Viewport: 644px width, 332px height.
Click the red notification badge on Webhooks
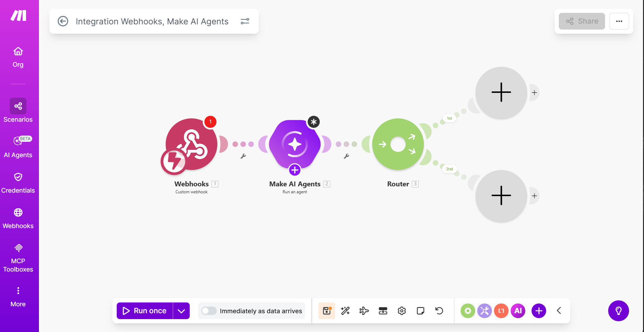tap(210, 122)
